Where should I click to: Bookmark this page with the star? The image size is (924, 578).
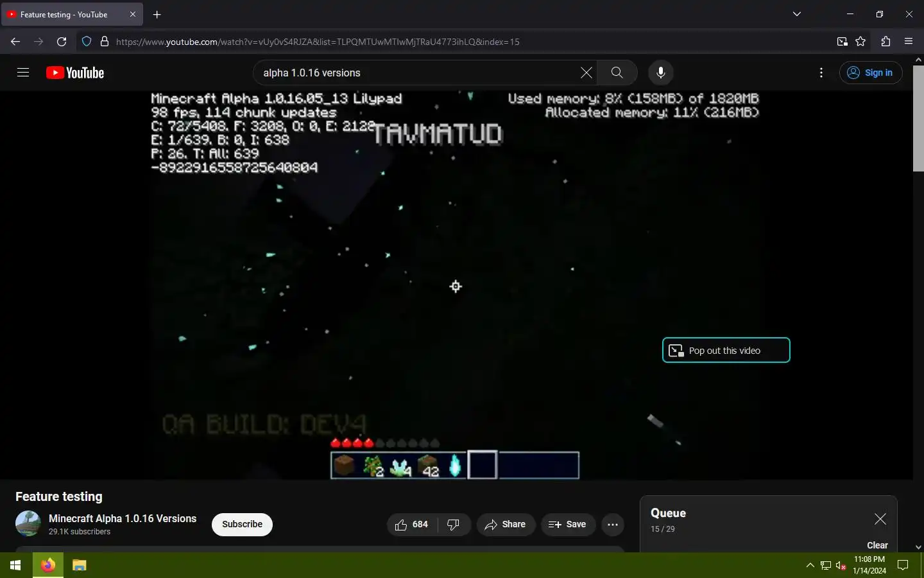(861, 42)
